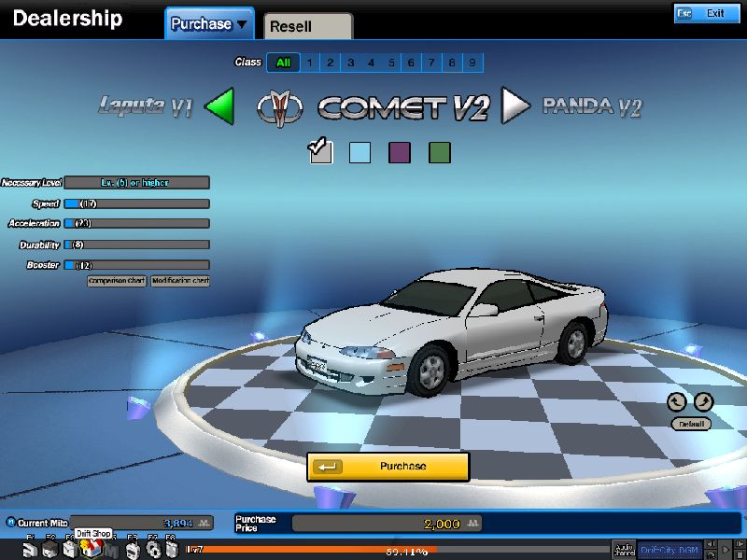Screen dimensions: 747x560
Task: Filter cars by class 5
Action: 391,63
